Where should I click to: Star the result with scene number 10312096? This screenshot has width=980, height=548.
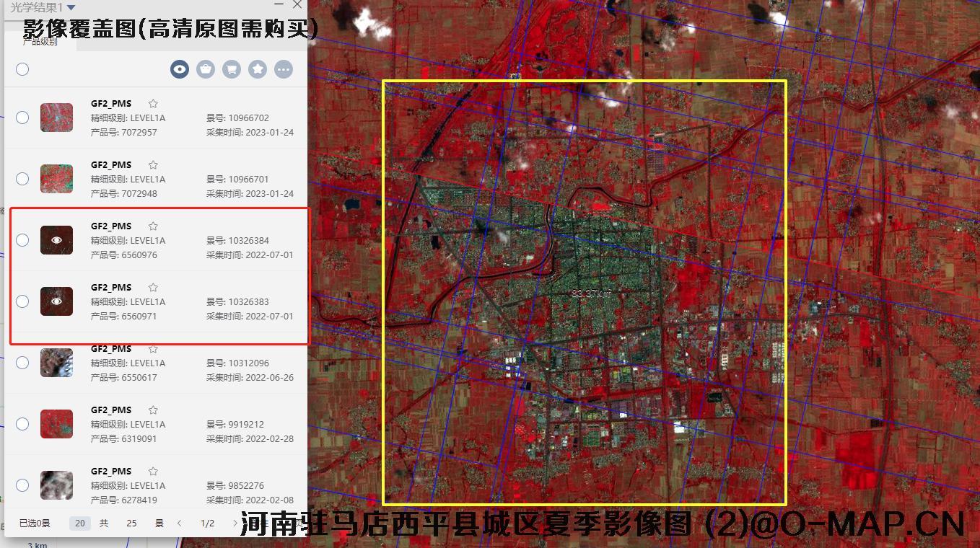[x=153, y=349]
